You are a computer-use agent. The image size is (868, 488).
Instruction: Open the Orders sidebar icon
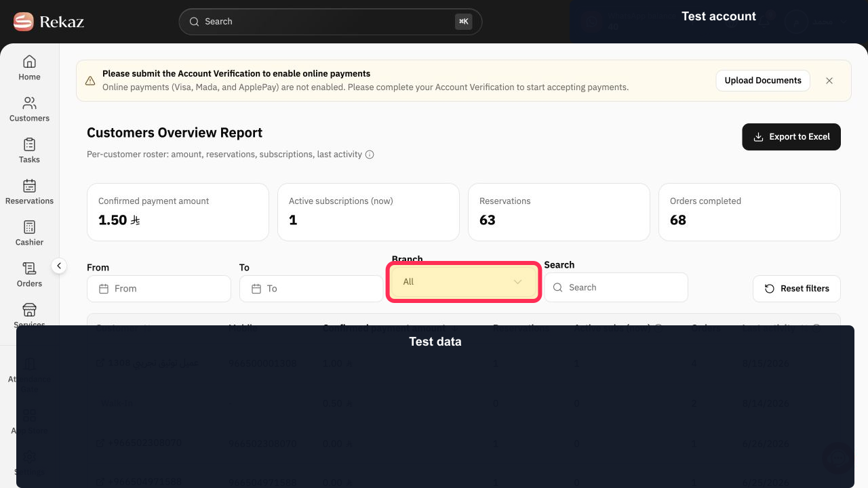(x=29, y=268)
